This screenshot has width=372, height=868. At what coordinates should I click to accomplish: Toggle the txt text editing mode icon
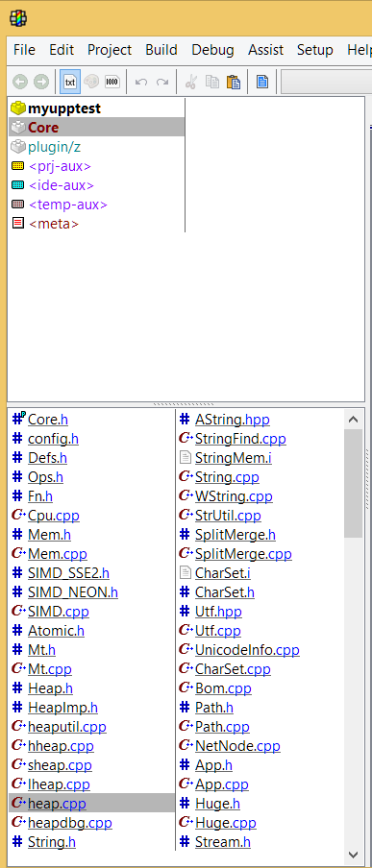[x=70, y=82]
